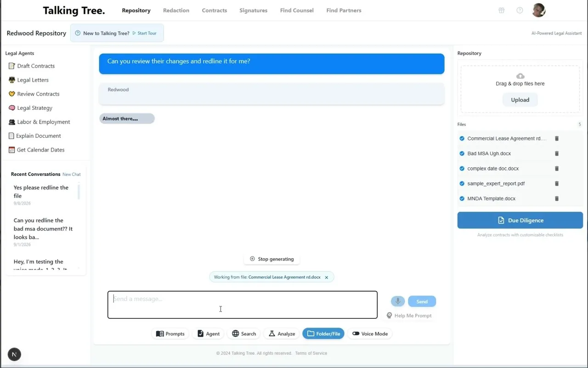Select file name complex date doc.docx
This screenshot has width=588, height=368.
(493, 169)
